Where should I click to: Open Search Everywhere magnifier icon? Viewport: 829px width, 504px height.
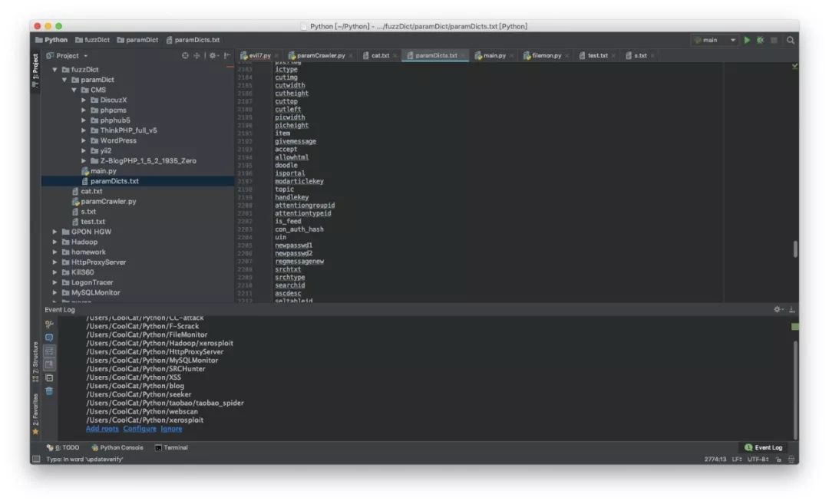[790, 40]
